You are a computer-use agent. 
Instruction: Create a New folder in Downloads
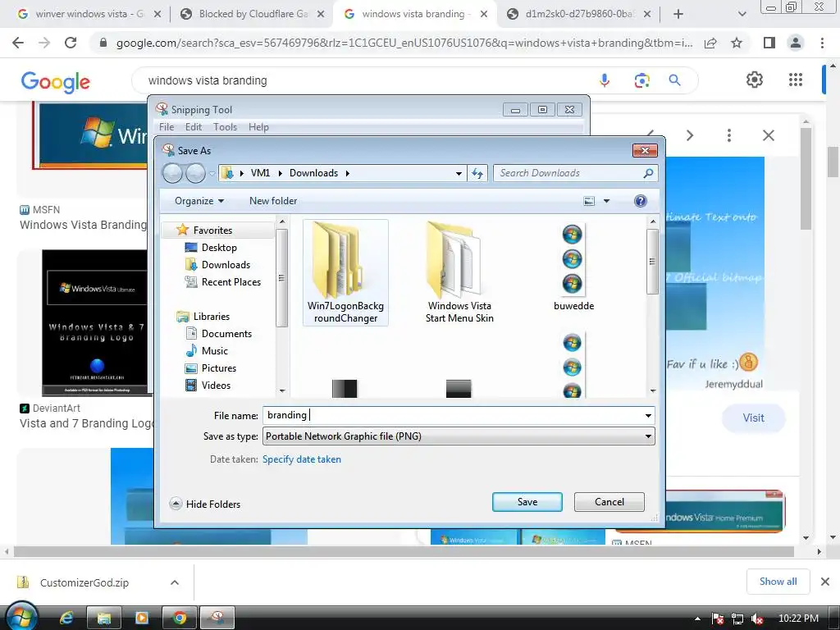click(x=273, y=201)
